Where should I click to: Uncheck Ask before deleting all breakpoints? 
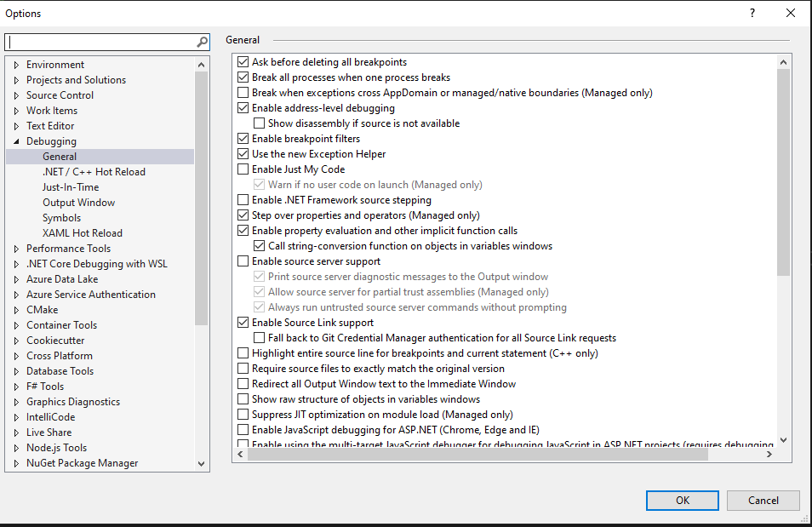pyautogui.click(x=243, y=62)
